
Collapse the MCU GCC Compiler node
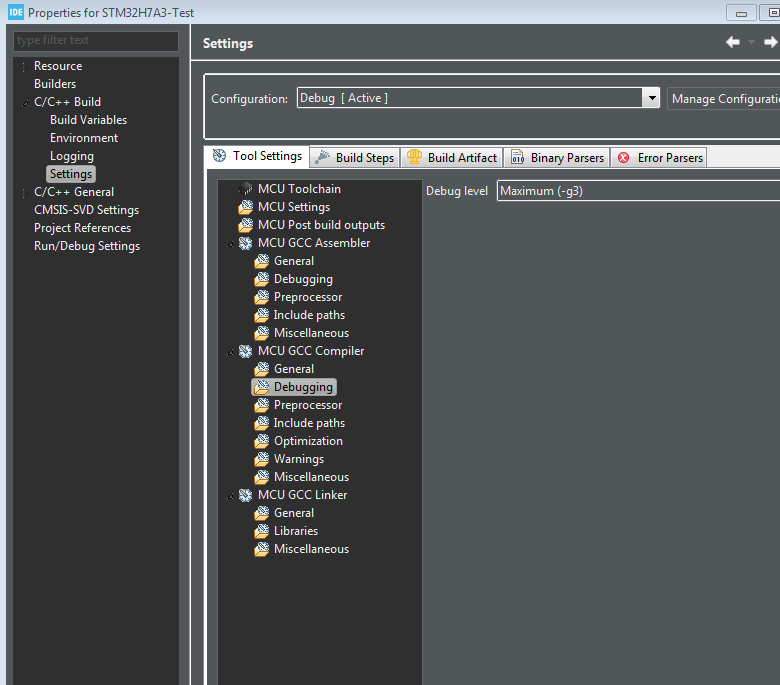(230, 352)
